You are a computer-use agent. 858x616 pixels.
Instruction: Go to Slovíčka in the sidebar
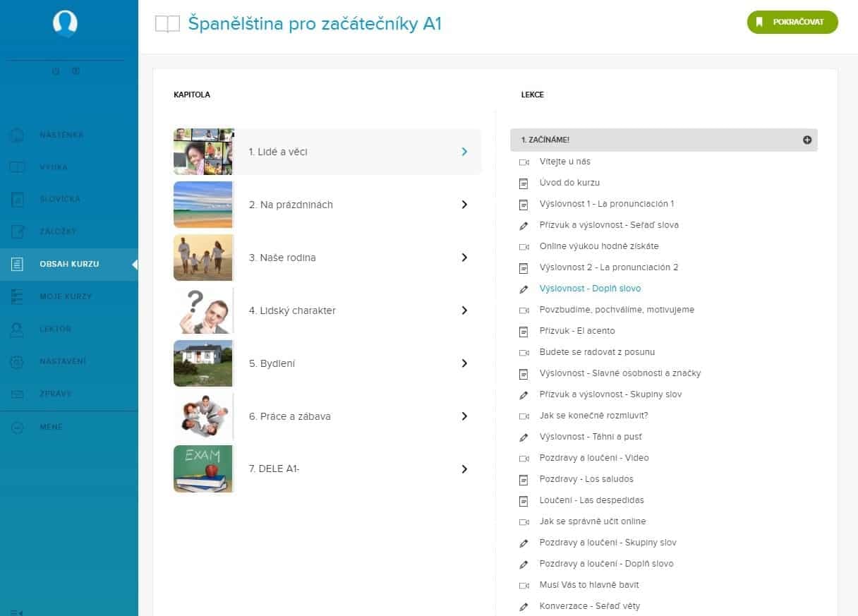click(69, 200)
